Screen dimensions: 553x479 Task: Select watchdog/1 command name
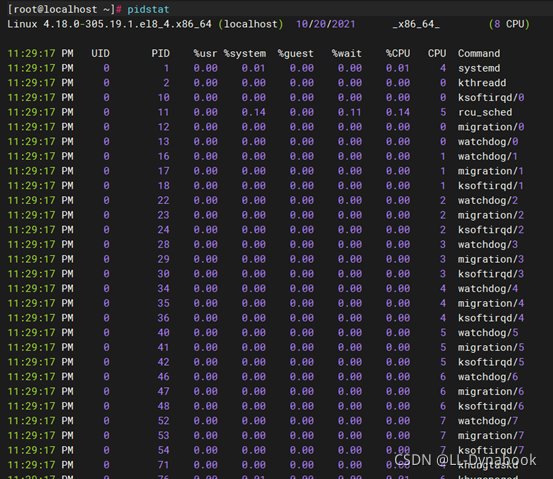coord(488,156)
